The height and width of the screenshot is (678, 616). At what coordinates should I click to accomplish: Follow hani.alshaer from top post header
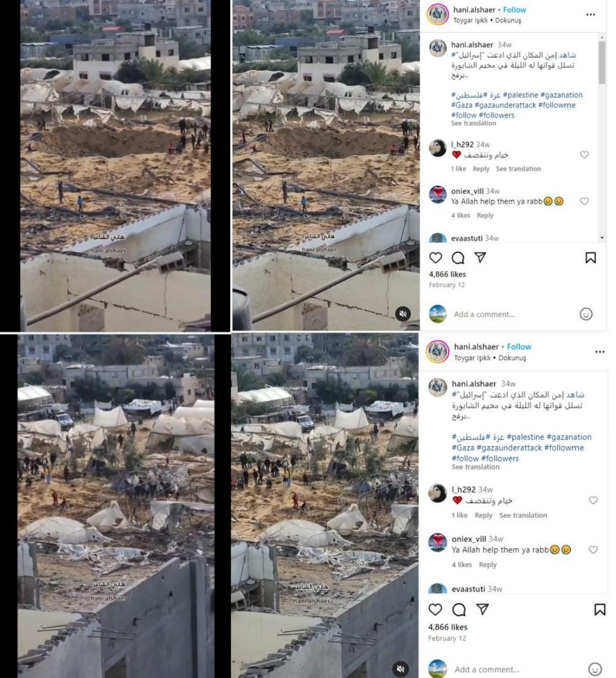pos(514,9)
